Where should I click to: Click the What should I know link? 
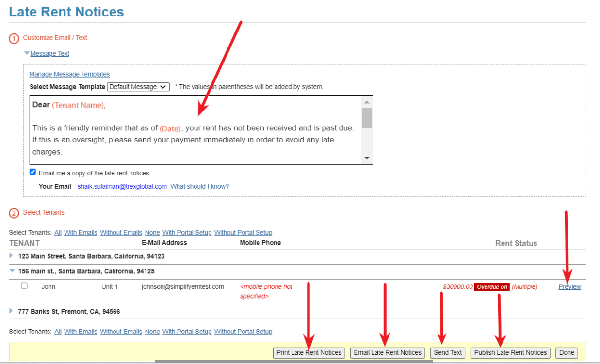(x=199, y=186)
